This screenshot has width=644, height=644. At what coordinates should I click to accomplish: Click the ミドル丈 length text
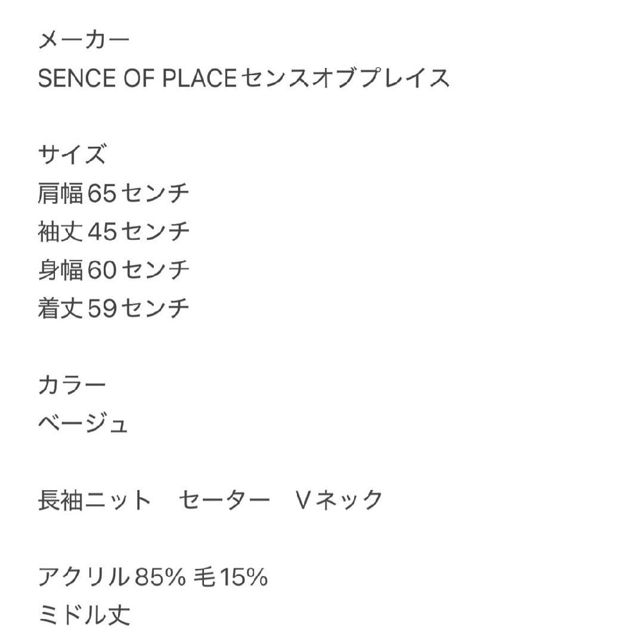point(84,615)
